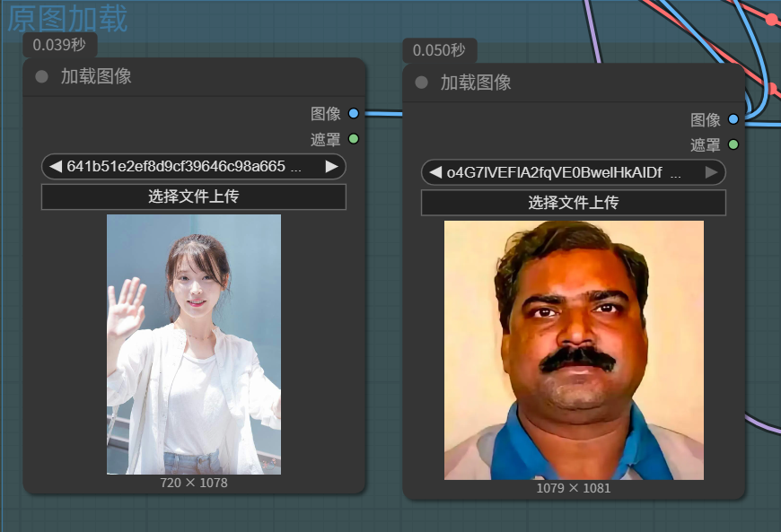The width and height of the screenshot is (781, 532).
Task: Select previous image with left arrow beside o4G7IVEFIA2
Action: (x=435, y=172)
